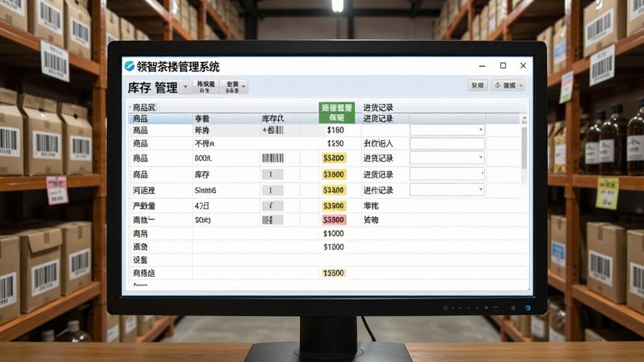Viewport: 644px width, 362px height.
Task: Select the 库存 cell below BOOA
Action: pos(202,175)
